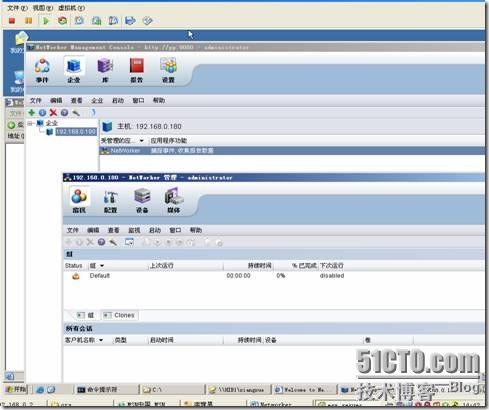
Task: Open the 组 column dropdown arrow
Action: coord(102,266)
